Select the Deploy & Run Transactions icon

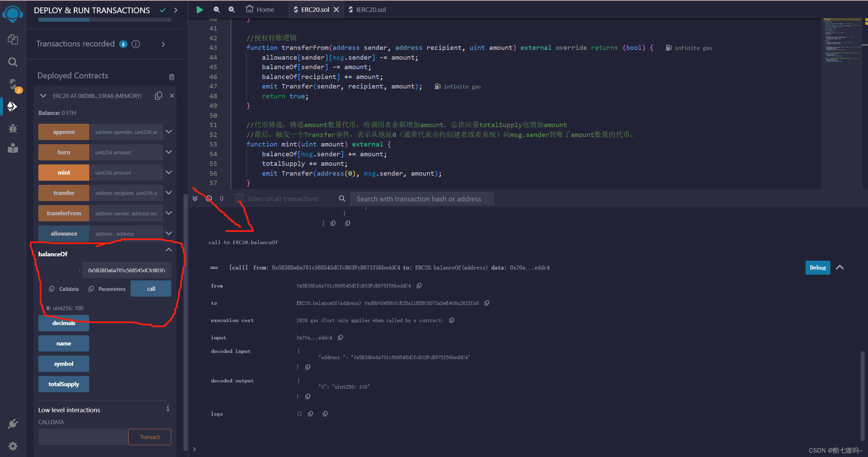pyautogui.click(x=12, y=106)
